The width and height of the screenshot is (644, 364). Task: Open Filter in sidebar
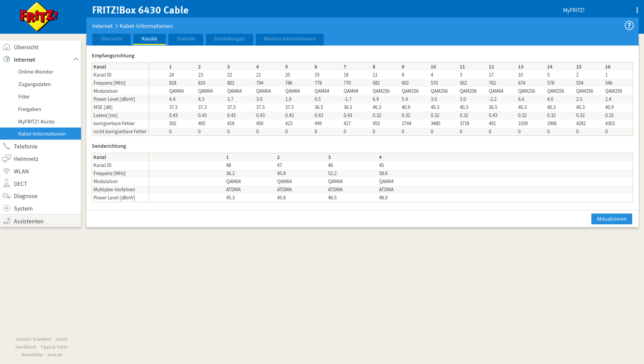(24, 97)
